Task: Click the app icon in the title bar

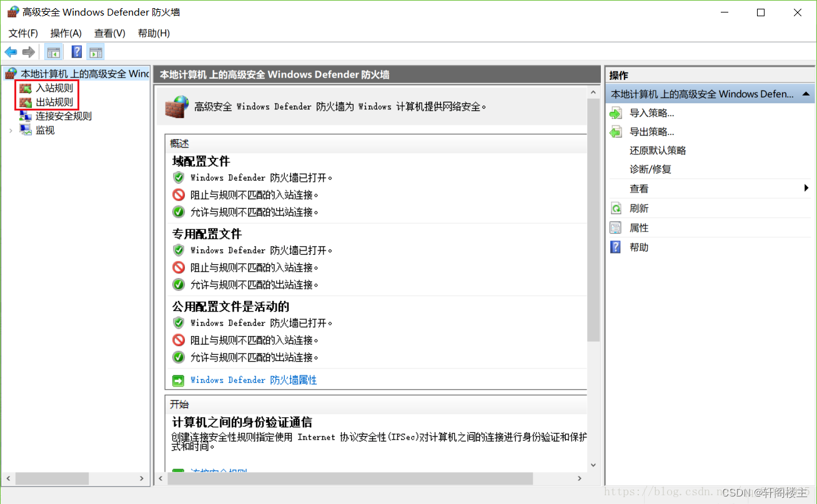Action: (12, 12)
